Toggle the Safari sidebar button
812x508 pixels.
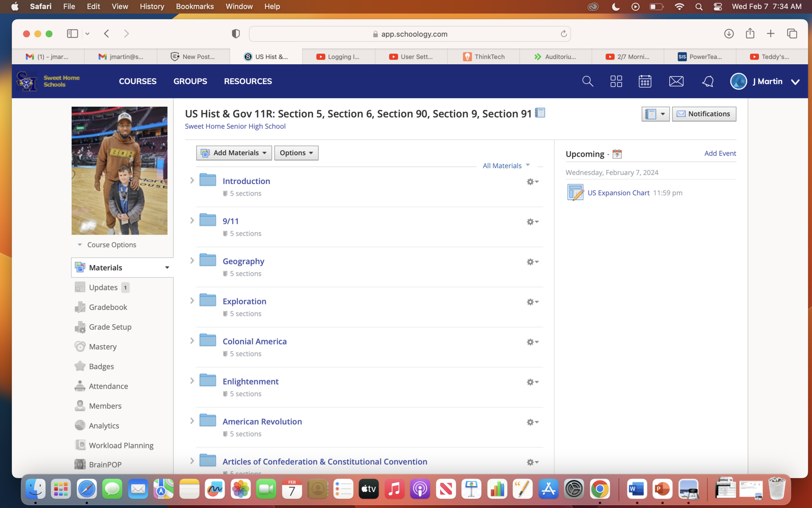click(73, 34)
